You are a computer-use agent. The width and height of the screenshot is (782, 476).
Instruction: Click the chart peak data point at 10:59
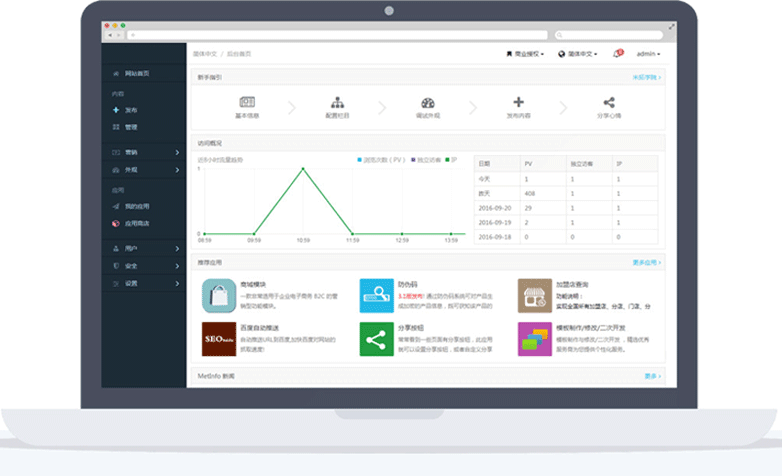coord(303,169)
